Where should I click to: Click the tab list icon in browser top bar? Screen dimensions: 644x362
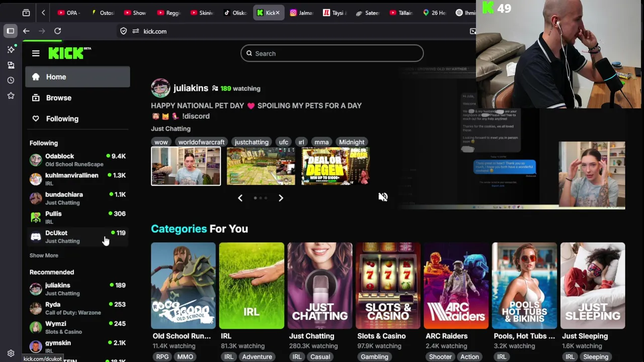coord(26,13)
